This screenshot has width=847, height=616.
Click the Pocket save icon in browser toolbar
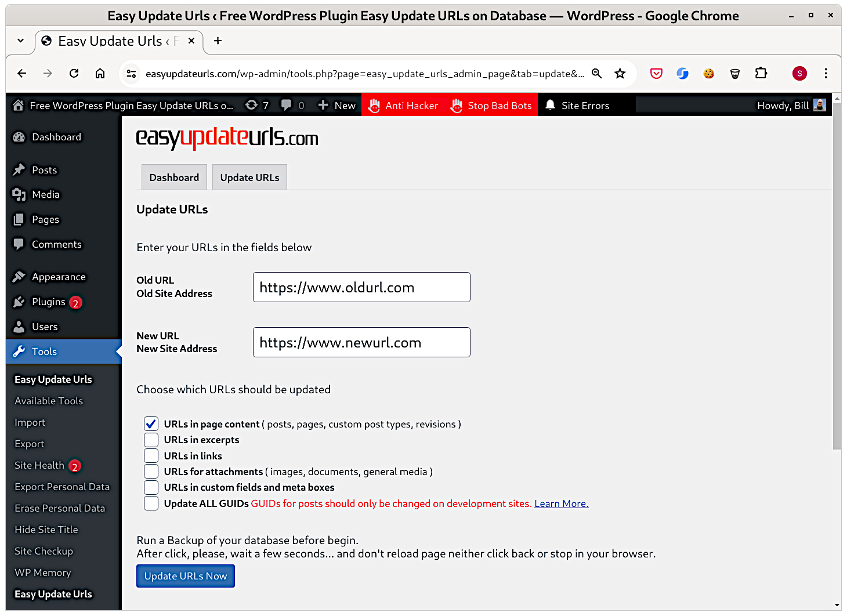(x=656, y=74)
